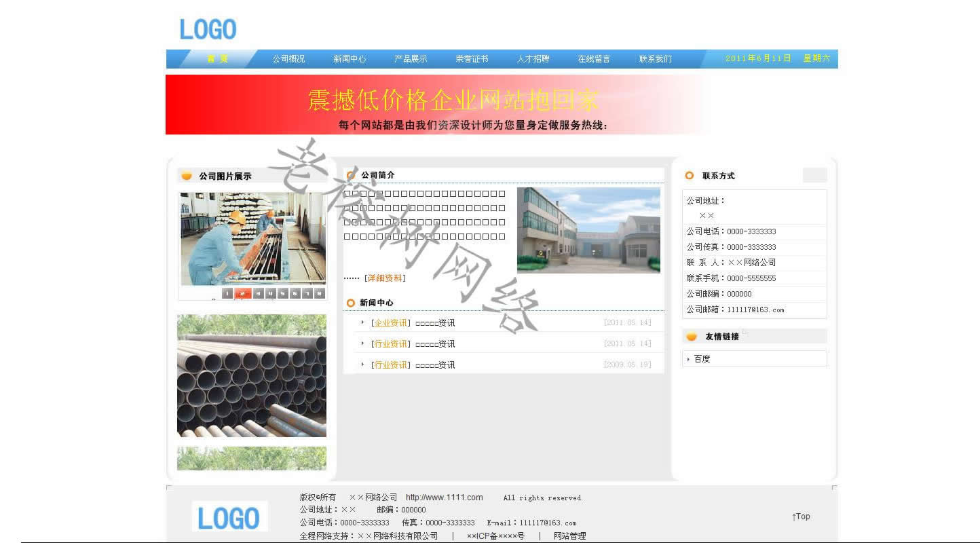Open the 行业资讯 link dated 2011.05.14
Image resolution: width=980 pixels, height=543 pixels.
click(391, 344)
